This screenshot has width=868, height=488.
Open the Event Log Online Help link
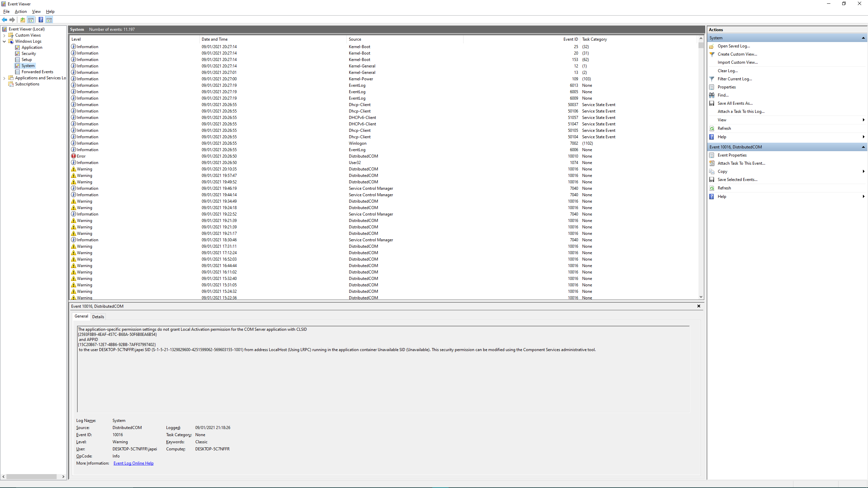pyautogui.click(x=133, y=463)
